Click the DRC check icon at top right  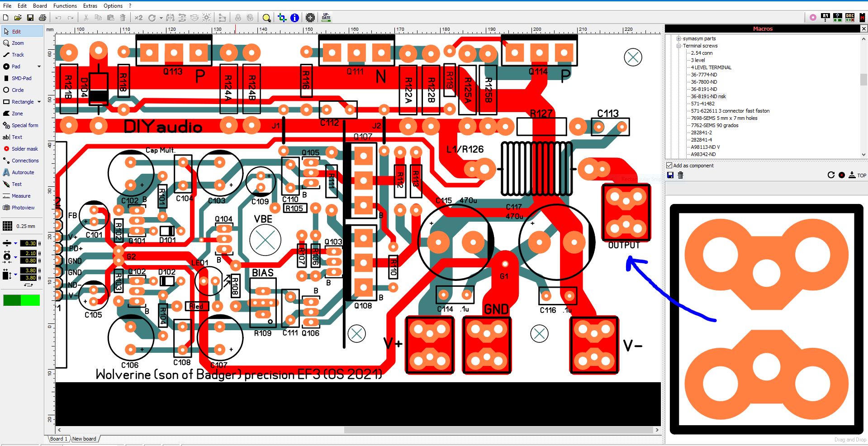[850, 17]
